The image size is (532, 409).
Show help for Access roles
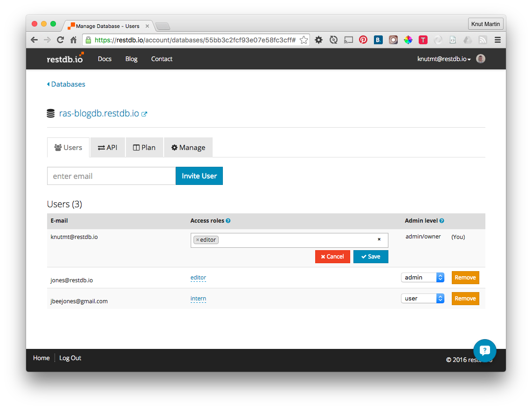click(228, 221)
